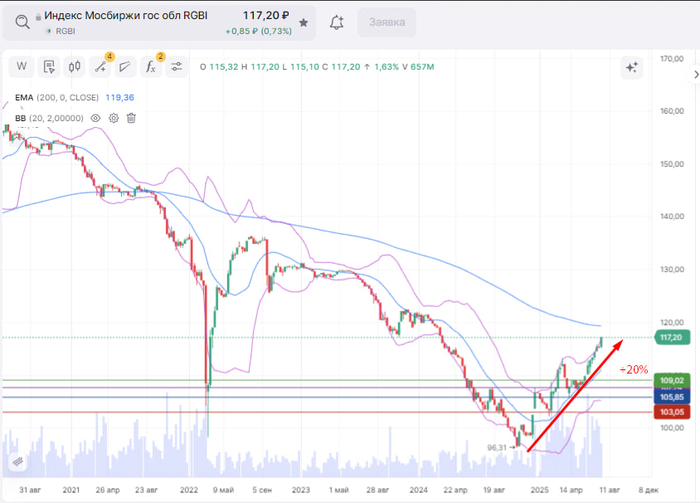The width and height of the screenshot is (700, 503).
Task: Select the eraser drawing tool
Action: [x=125, y=67]
